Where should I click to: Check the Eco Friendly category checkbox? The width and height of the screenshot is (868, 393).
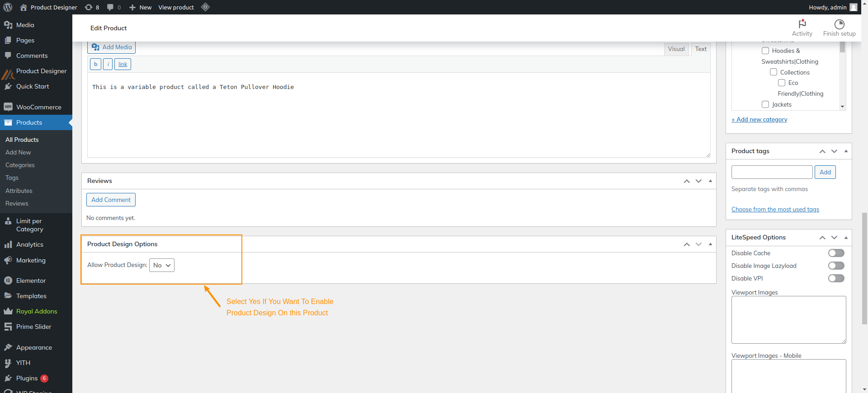click(x=782, y=83)
